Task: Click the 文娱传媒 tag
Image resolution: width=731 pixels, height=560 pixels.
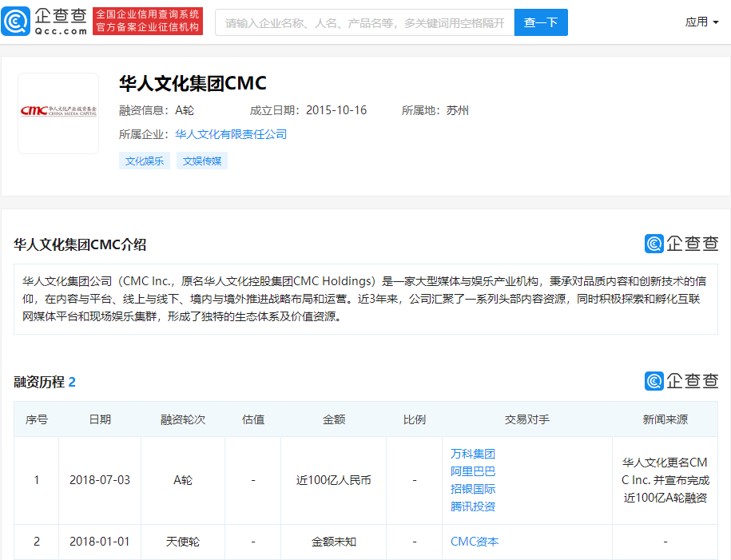Action: click(202, 161)
